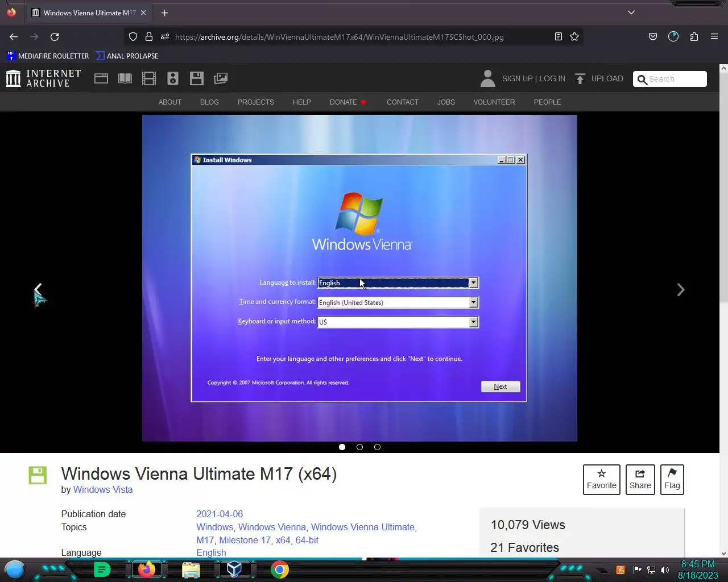
Task: Select the first carousel dot
Action: (342, 447)
